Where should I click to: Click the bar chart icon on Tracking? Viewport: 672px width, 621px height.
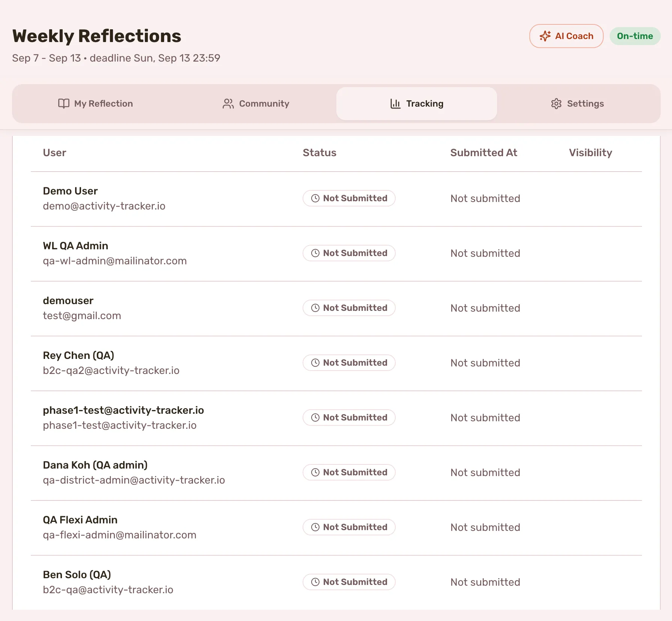pyautogui.click(x=395, y=104)
